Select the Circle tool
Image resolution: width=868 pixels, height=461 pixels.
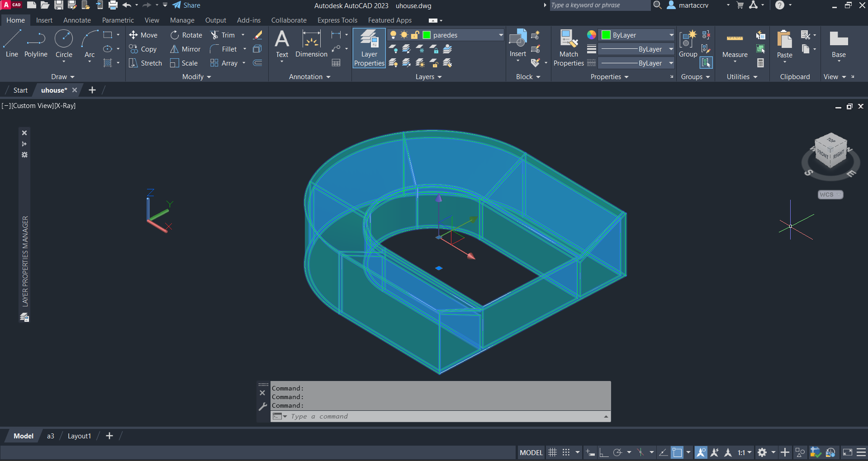point(64,43)
